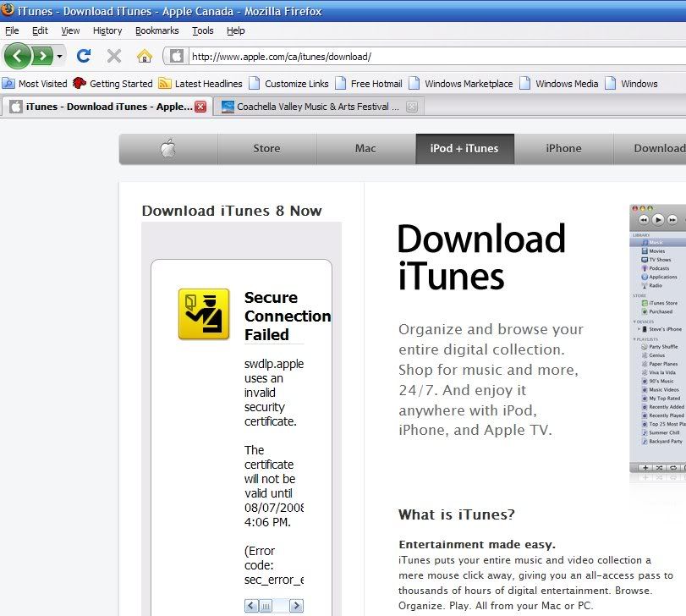Viewport: 686px width, 616px height.
Task: Switch to the Coachella Valley Music tab
Action: tap(318, 107)
